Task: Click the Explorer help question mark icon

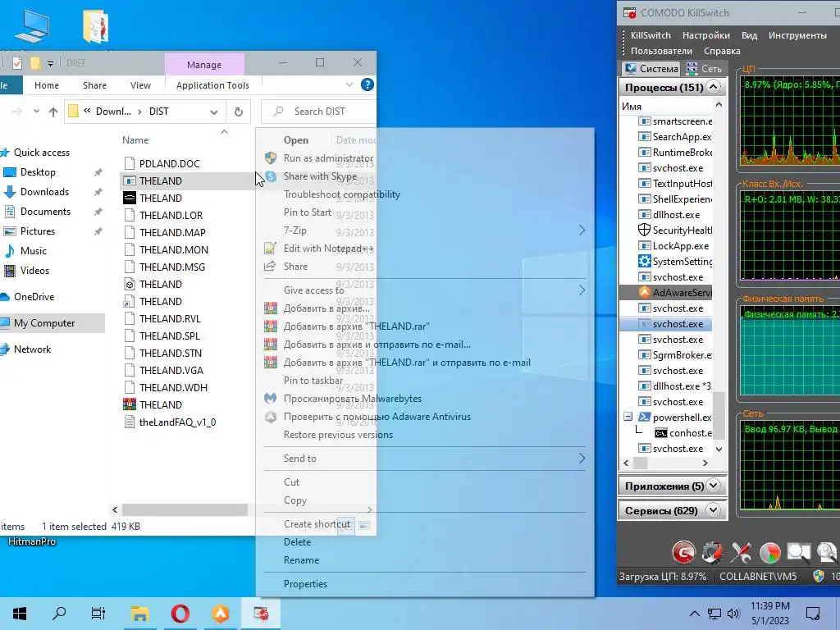Action: (x=367, y=84)
